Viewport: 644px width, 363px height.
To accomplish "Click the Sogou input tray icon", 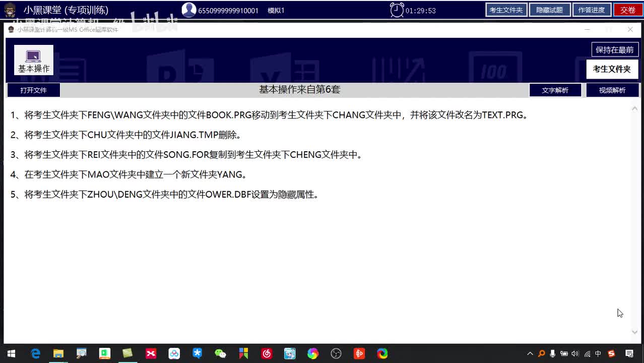I will (611, 353).
